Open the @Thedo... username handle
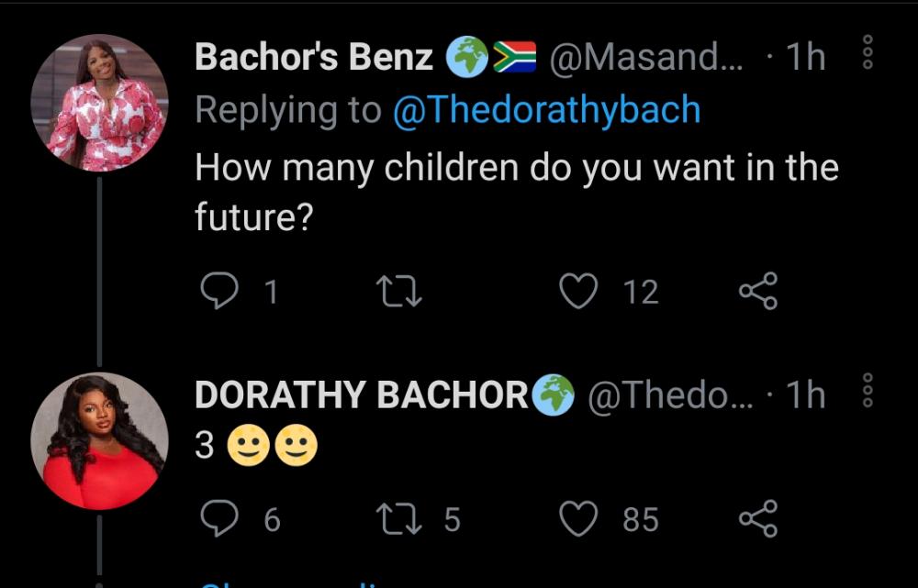This screenshot has height=588, width=918. tap(669, 395)
